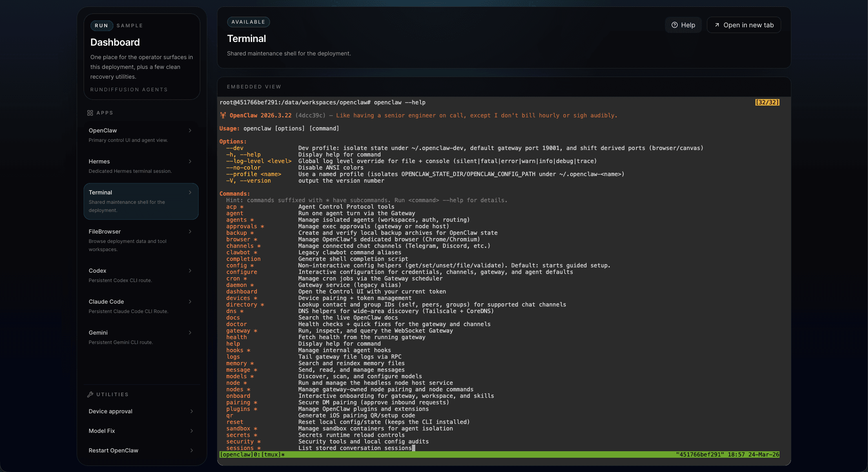This screenshot has width=868, height=472.
Task: Click the '--log-level <level>' option
Action: point(259,161)
